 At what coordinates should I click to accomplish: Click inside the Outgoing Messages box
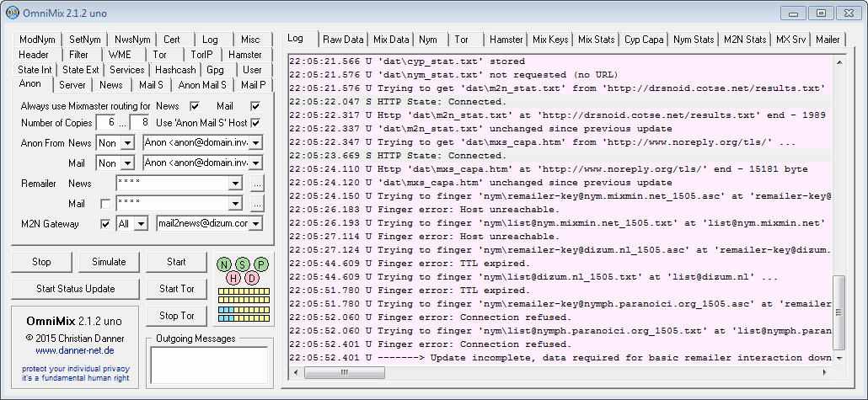point(209,365)
